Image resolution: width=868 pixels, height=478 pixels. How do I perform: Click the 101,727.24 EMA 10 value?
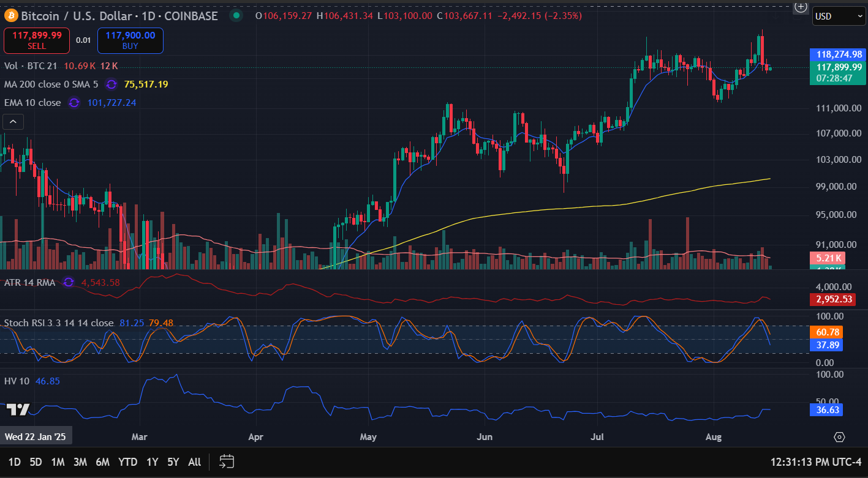tap(111, 103)
